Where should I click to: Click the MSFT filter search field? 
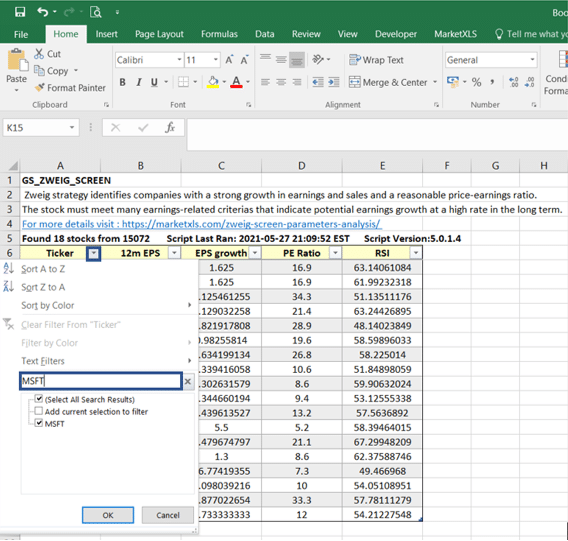[101, 381]
